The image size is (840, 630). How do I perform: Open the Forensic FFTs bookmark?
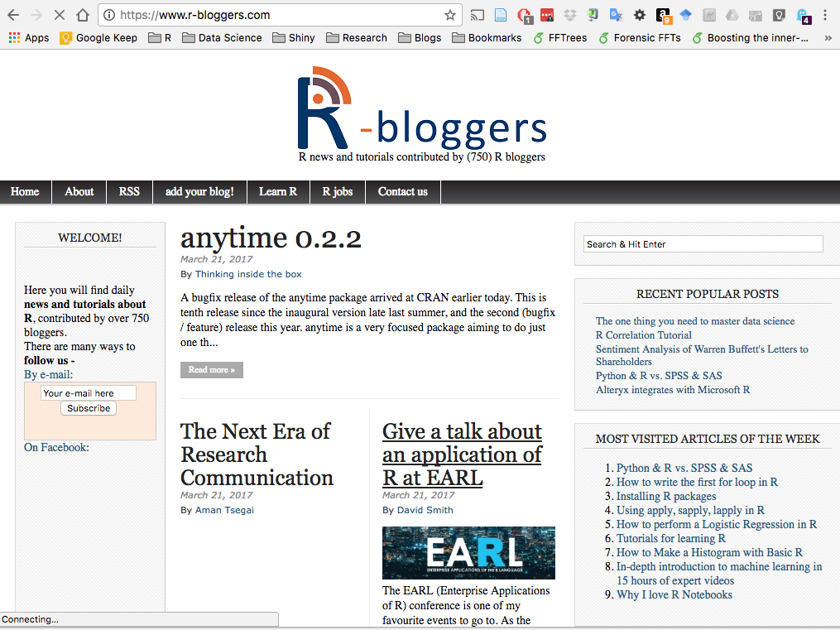640,37
